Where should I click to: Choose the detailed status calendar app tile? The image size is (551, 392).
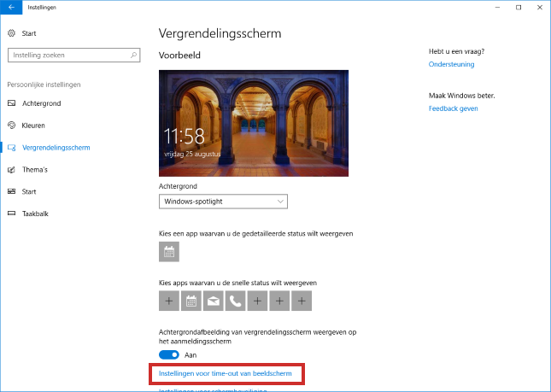point(169,251)
